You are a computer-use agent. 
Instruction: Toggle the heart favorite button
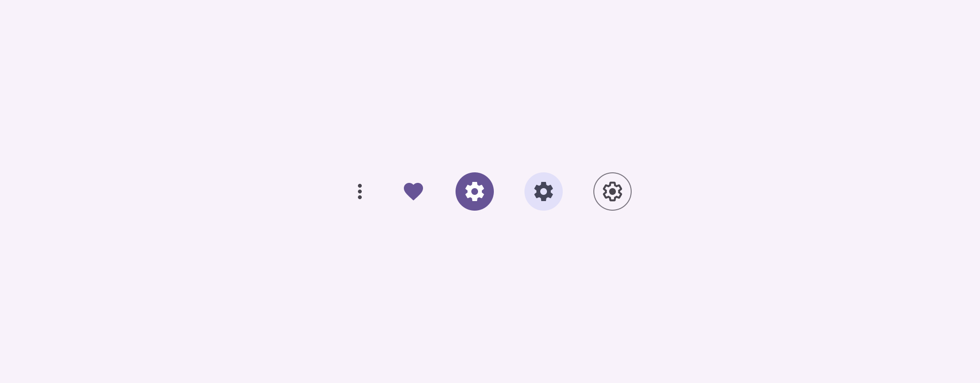tap(413, 191)
